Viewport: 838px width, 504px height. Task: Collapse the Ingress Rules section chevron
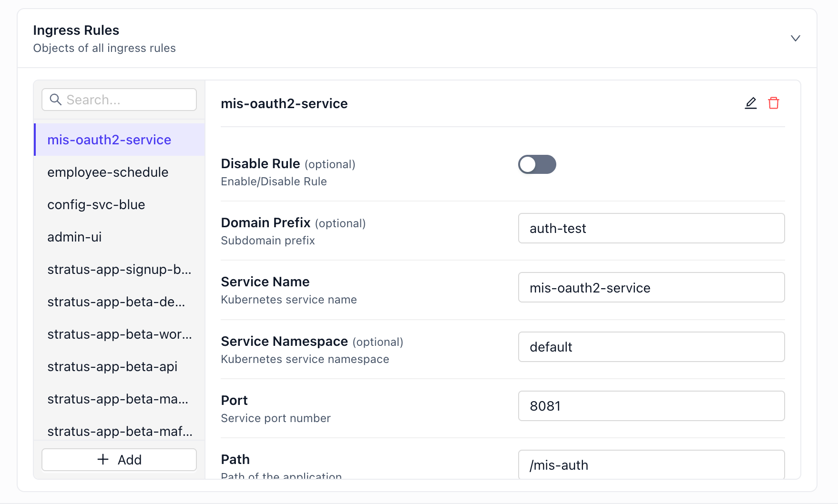(796, 38)
